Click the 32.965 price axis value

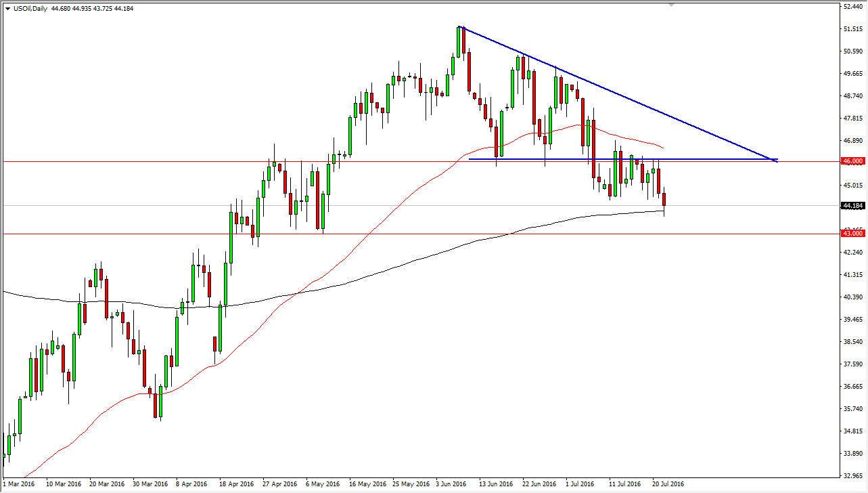pyautogui.click(x=852, y=475)
